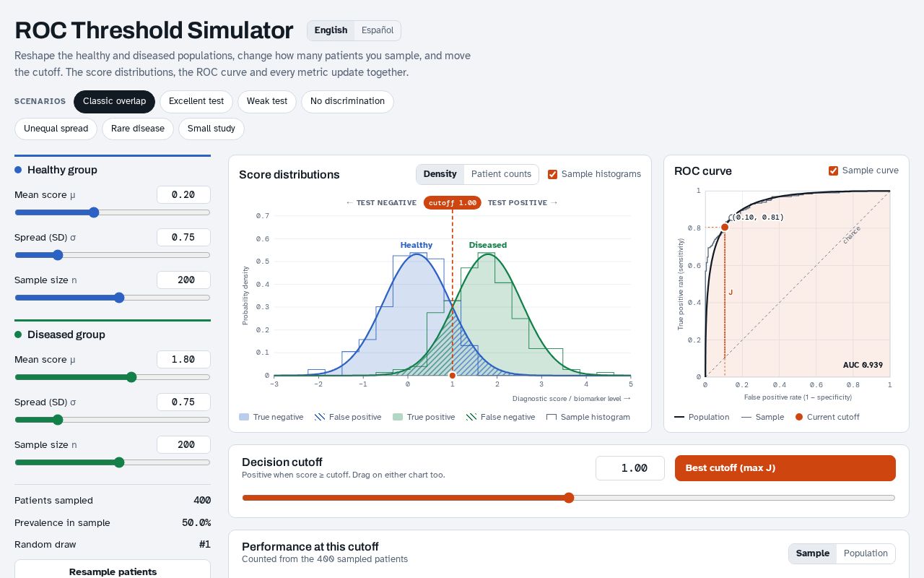Click the AUC 0.939 value
Screen dimensions: 924x578
(863, 366)
